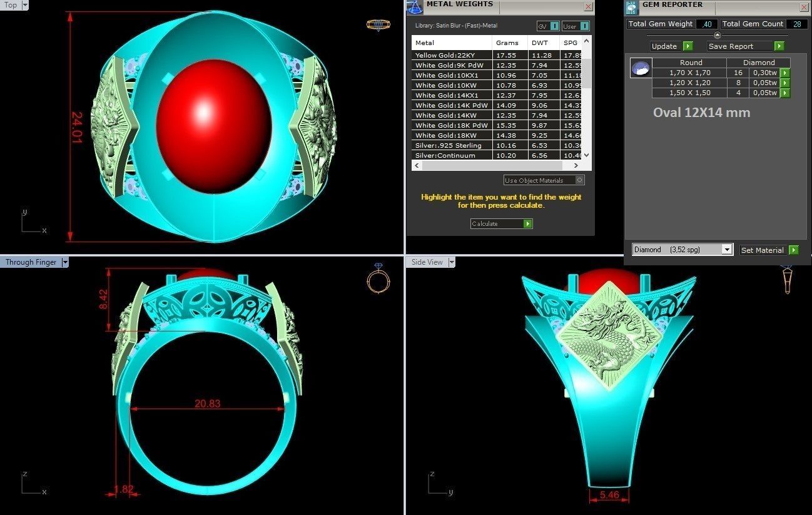
Task: Open the Through Finger viewport dropdown arrow
Action: pyautogui.click(x=64, y=262)
